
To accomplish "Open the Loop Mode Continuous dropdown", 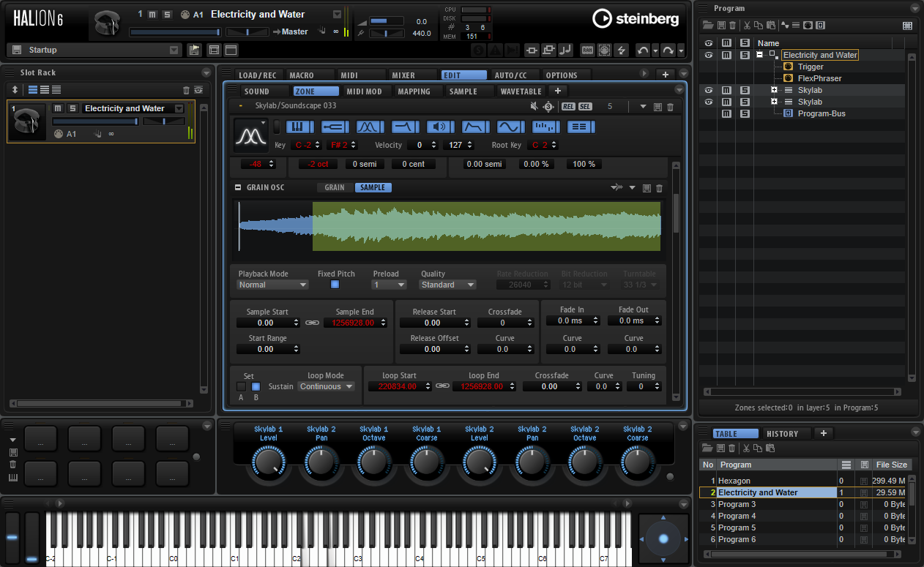I will tap(326, 386).
